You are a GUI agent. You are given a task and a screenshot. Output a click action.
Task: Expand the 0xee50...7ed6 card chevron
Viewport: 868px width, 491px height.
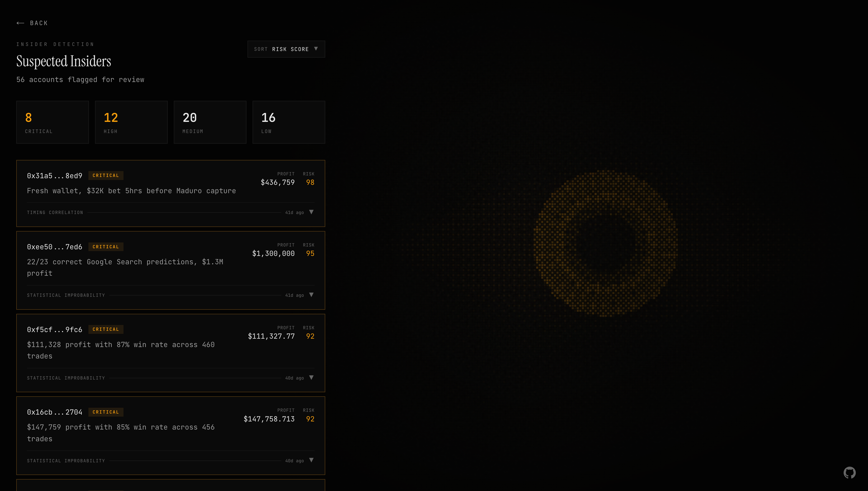click(x=311, y=295)
